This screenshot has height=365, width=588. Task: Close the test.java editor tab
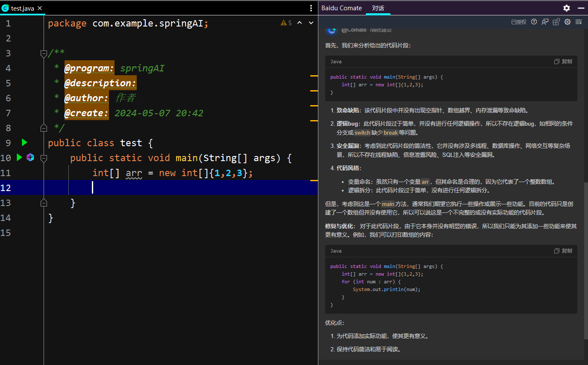click(40, 8)
